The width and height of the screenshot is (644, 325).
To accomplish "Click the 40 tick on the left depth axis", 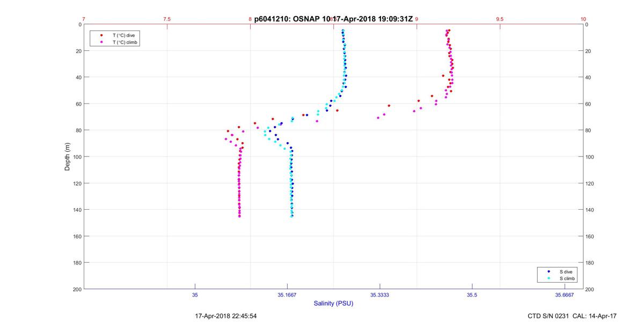I will [78, 77].
